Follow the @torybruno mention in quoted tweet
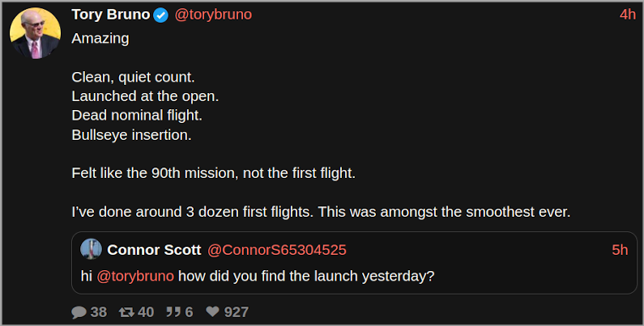The image size is (644, 326). (x=135, y=275)
